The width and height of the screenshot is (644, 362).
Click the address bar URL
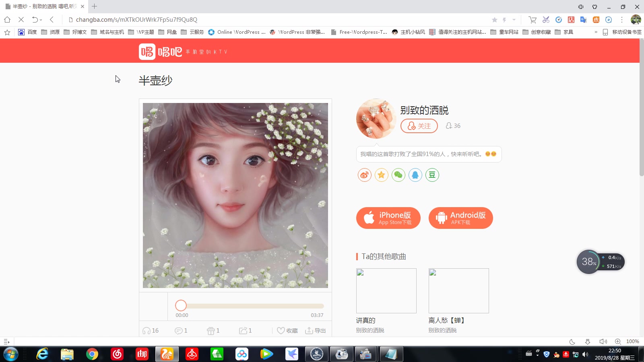coord(136,19)
